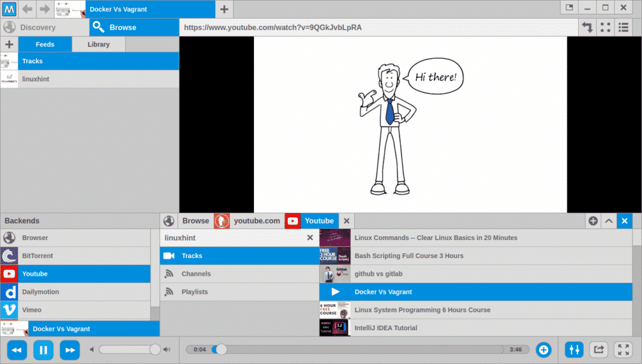Play Bash Scripting Full Course 3 Hours
The height and width of the screenshot is (364, 642).
pyautogui.click(x=409, y=256)
